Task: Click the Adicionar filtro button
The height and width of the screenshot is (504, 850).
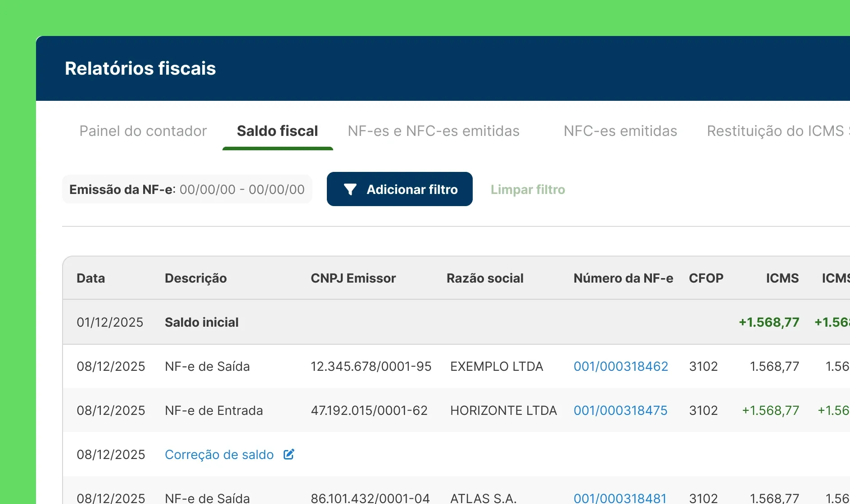Action: click(400, 189)
